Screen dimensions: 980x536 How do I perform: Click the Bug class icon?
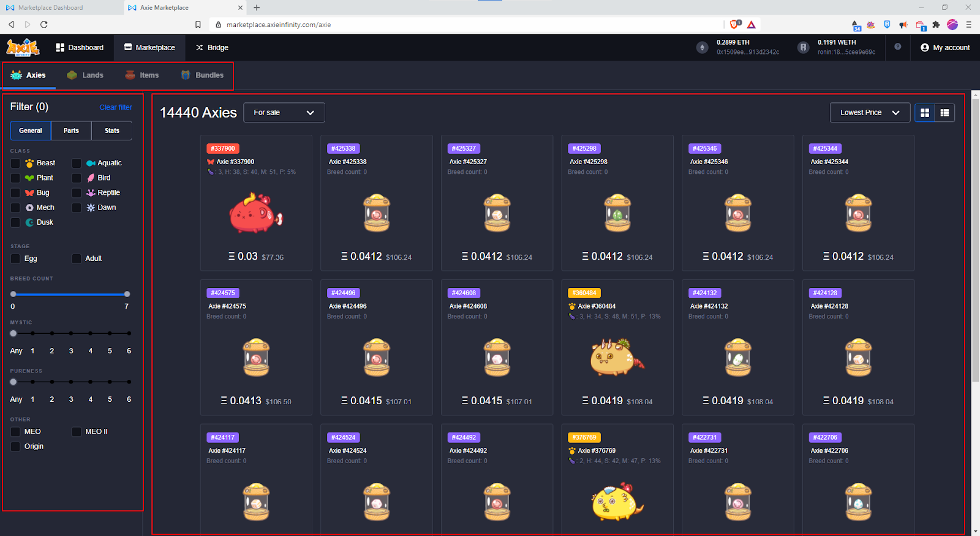[x=29, y=192]
